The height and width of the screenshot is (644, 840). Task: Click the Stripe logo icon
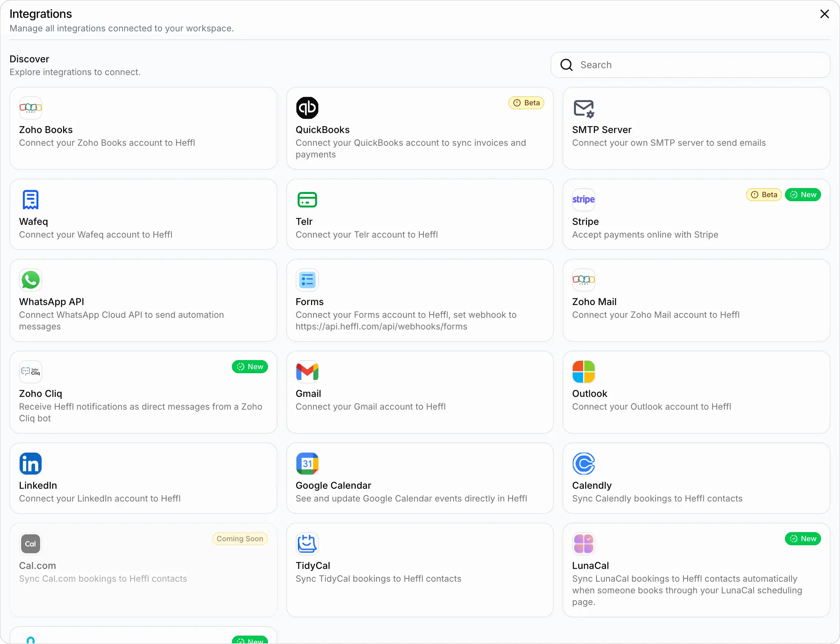tap(583, 200)
